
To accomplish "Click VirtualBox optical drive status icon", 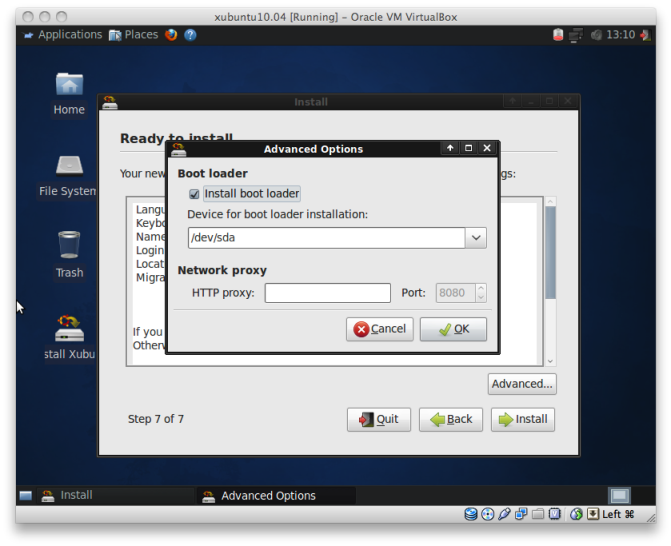I will 487,514.
